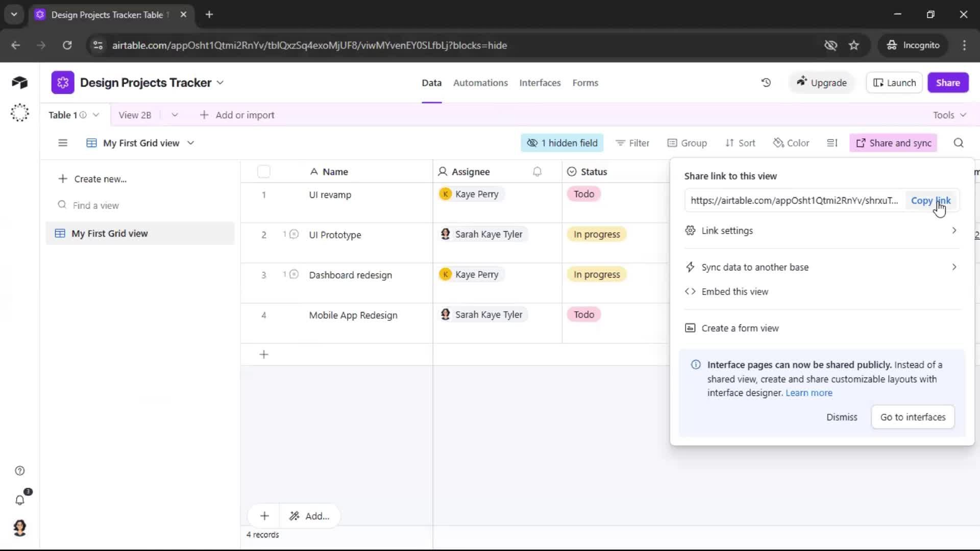
Task: Click the Add with AI wand button
Action: [309, 516]
